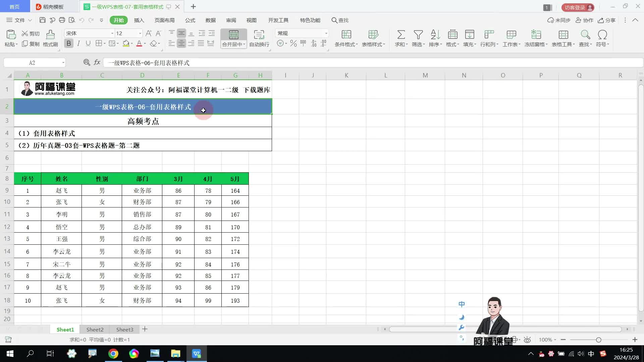Click the guest login (访客登录) button
The image size is (644, 362).
point(578,7)
